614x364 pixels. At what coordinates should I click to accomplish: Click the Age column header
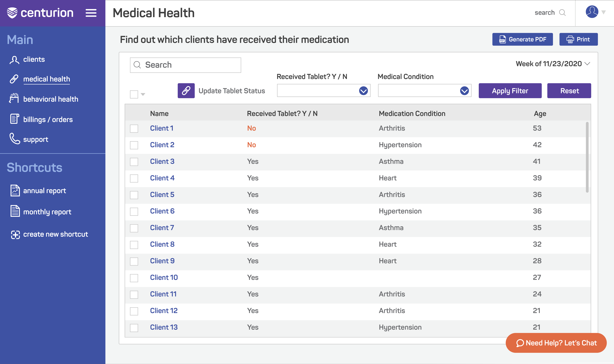540,114
